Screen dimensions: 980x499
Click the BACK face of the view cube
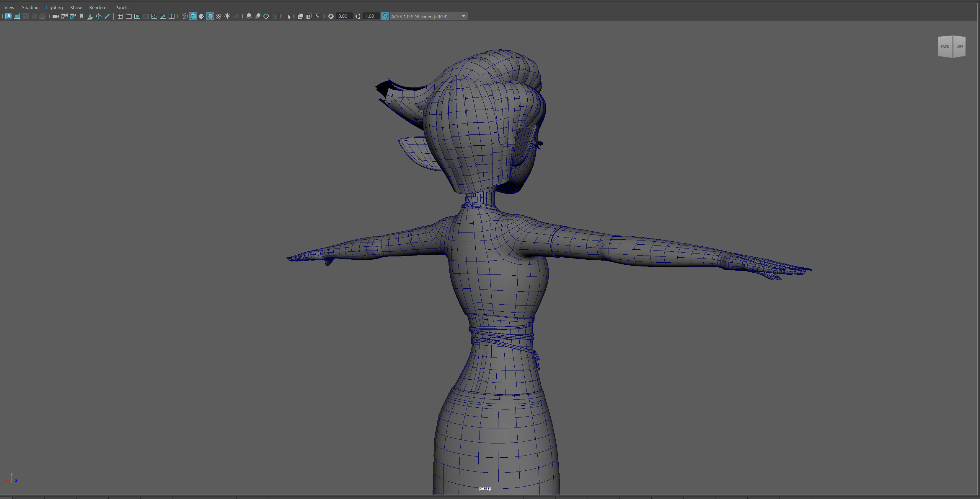tap(945, 46)
